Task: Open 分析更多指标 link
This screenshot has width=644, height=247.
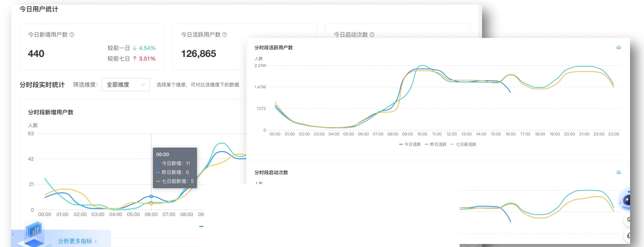Action: coord(77,241)
